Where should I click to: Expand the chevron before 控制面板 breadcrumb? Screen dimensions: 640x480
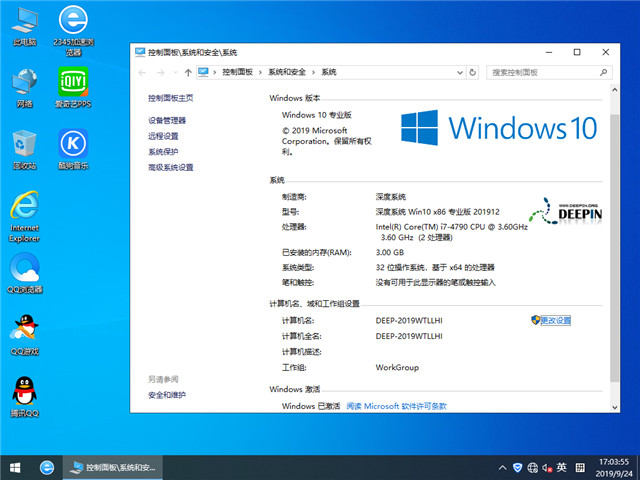[x=215, y=72]
